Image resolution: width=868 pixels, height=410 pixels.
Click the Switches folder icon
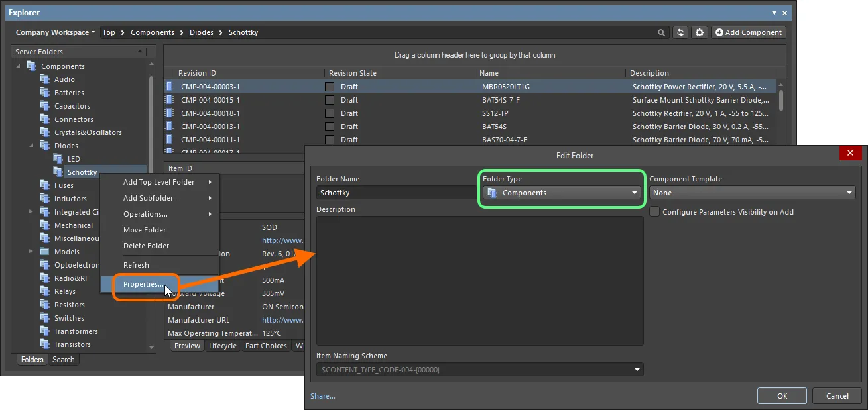point(44,317)
